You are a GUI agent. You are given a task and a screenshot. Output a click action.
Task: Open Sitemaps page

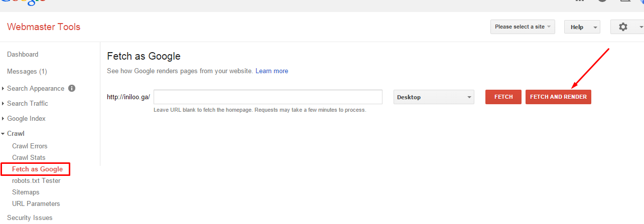pyautogui.click(x=26, y=192)
